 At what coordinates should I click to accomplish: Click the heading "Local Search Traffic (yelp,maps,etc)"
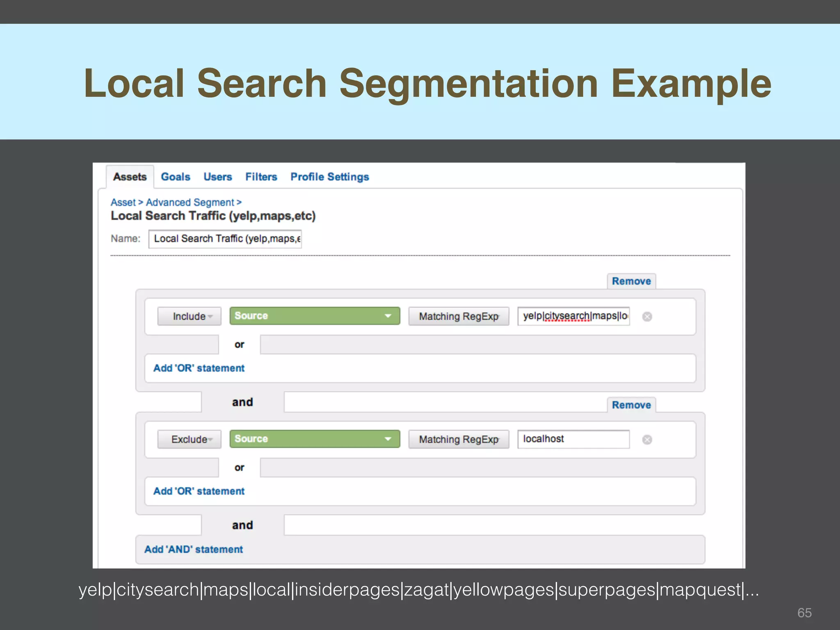(x=213, y=216)
